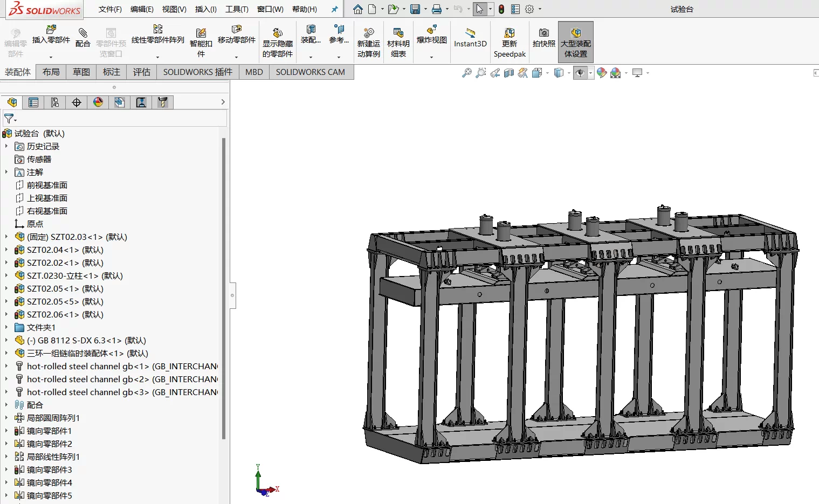Toggle the Instant3D mode

[x=470, y=38]
